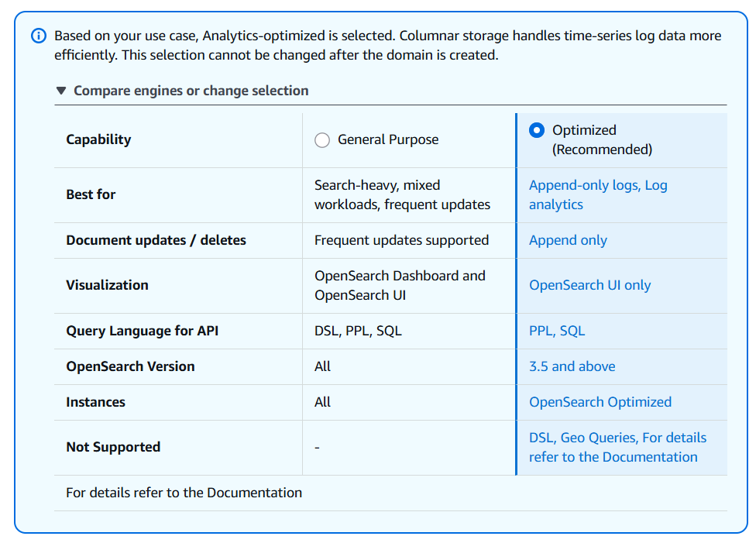Click 'Query Language for API' row label

(x=143, y=331)
